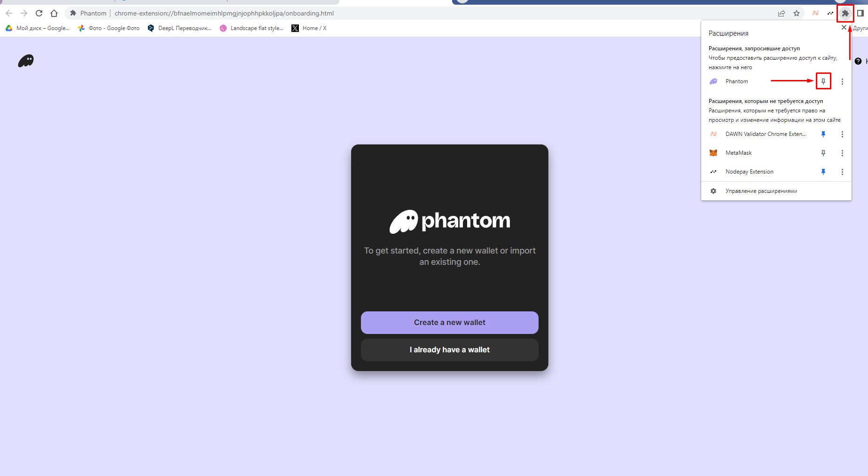This screenshot has width=868, height=476.
Task: Open the browser side panel icon
Action: (x=860, y=13)
